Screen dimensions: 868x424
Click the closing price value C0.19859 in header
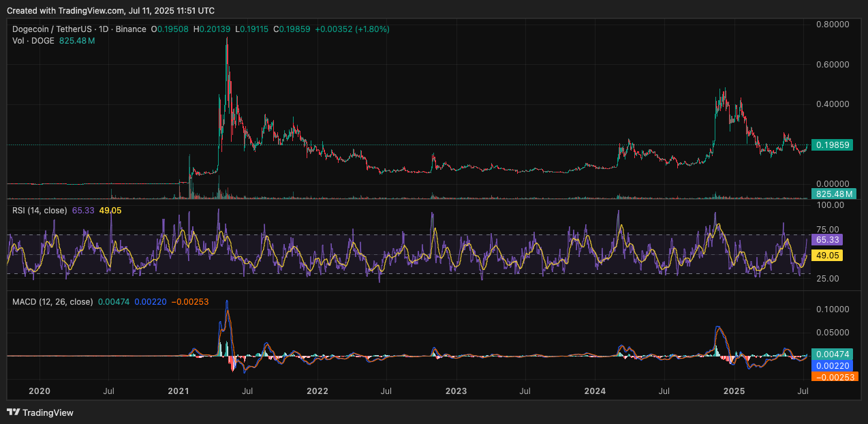[x=292, y=29]
